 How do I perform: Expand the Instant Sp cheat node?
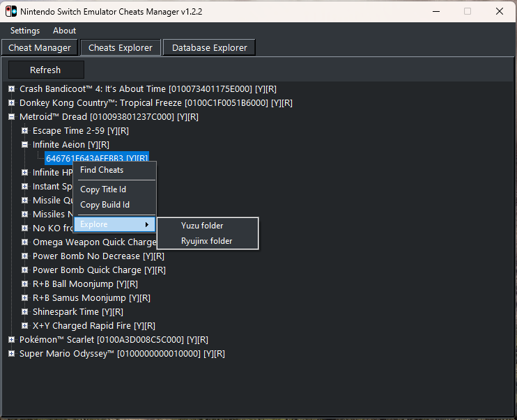(24, 186)
